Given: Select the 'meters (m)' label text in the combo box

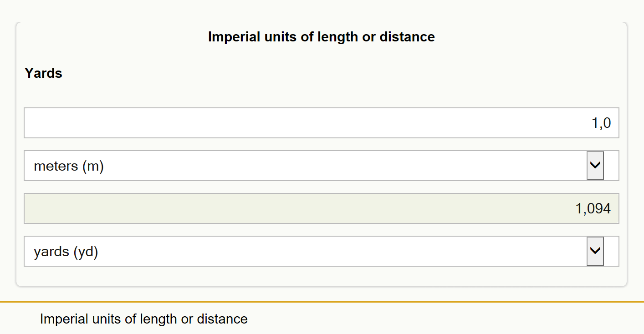Looking at the screenshot, I should click(x=69, y=166).
